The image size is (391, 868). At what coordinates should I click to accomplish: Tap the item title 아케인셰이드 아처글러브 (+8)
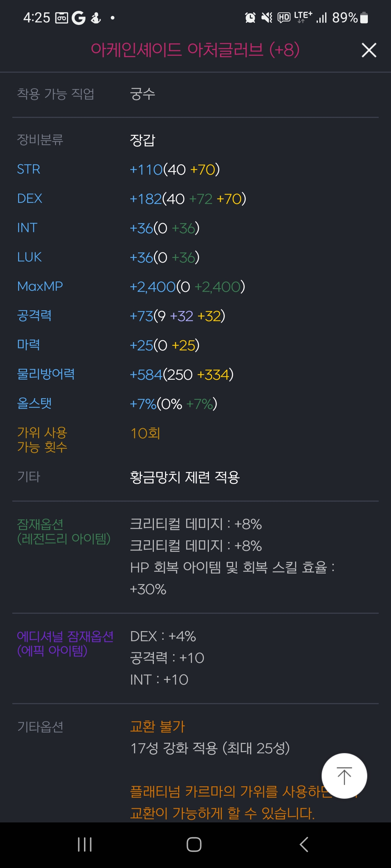click(195, 50)
